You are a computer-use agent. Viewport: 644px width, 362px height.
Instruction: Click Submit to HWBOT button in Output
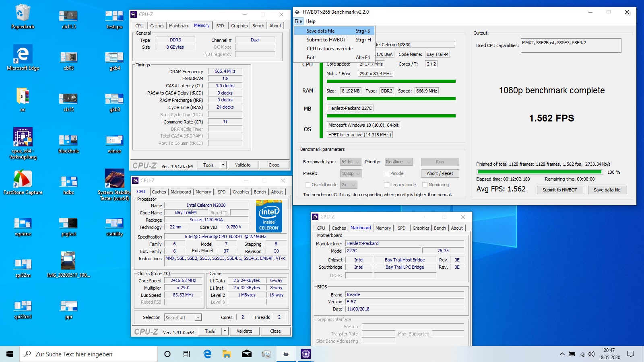pyautogui.click(x=559, y=190)
